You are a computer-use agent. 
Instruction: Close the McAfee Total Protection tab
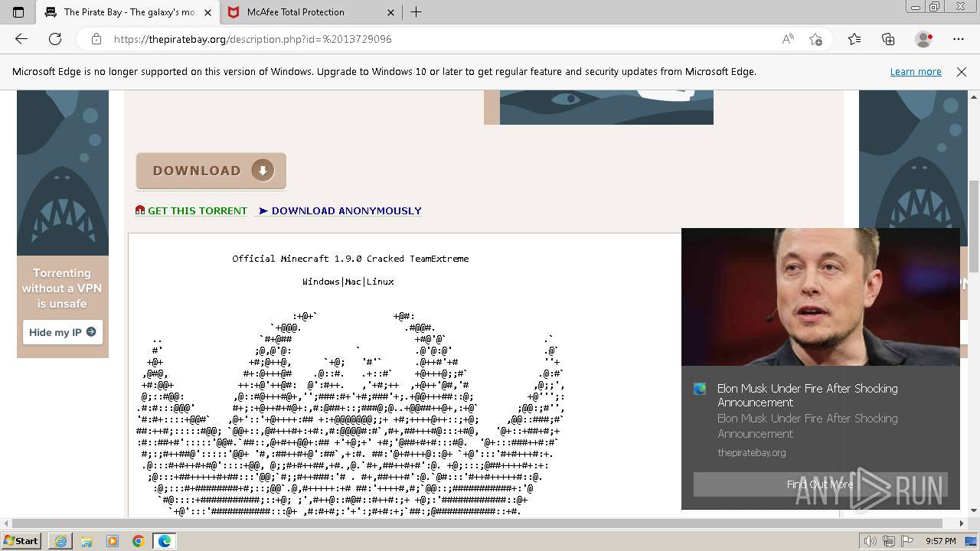(390, 12)
